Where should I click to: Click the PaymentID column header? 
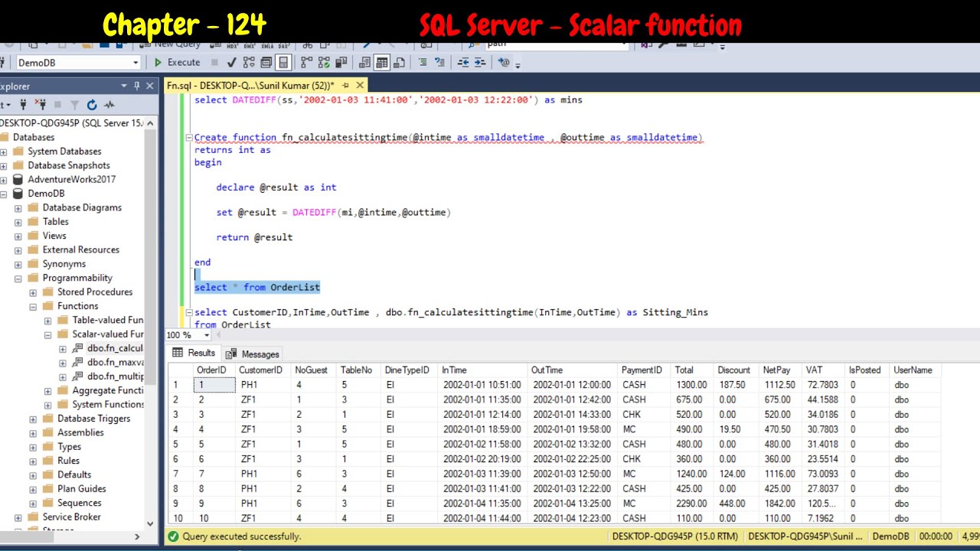pyautogui.click(x=644, y=370)
